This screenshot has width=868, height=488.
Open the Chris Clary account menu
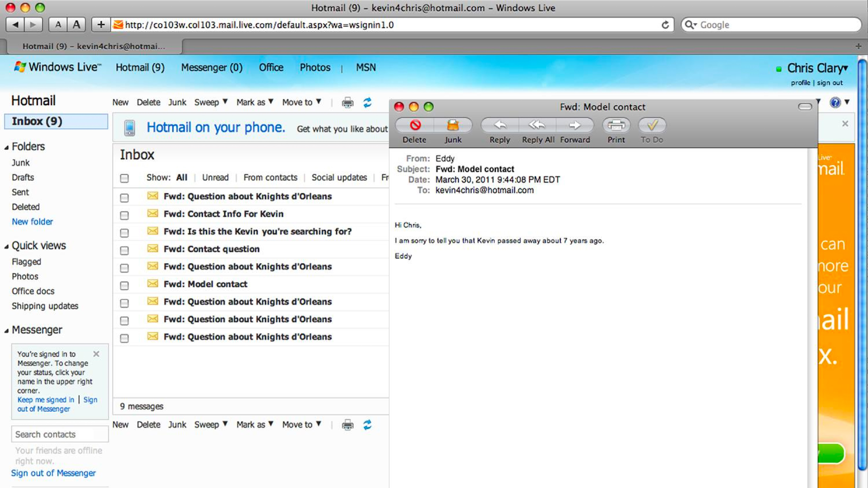pos(817,68)
